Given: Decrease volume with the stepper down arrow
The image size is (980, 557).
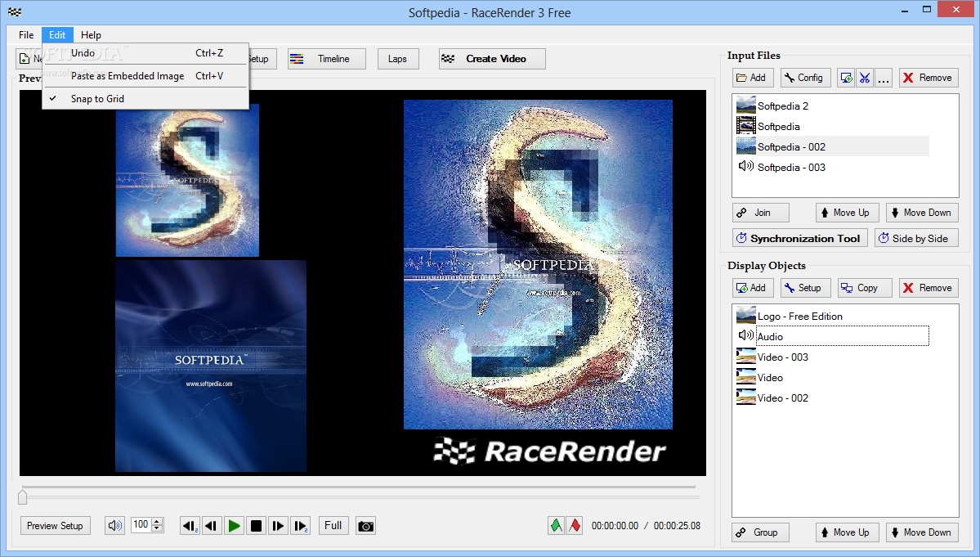Looking at the screenshot, I should pos(158,529).
